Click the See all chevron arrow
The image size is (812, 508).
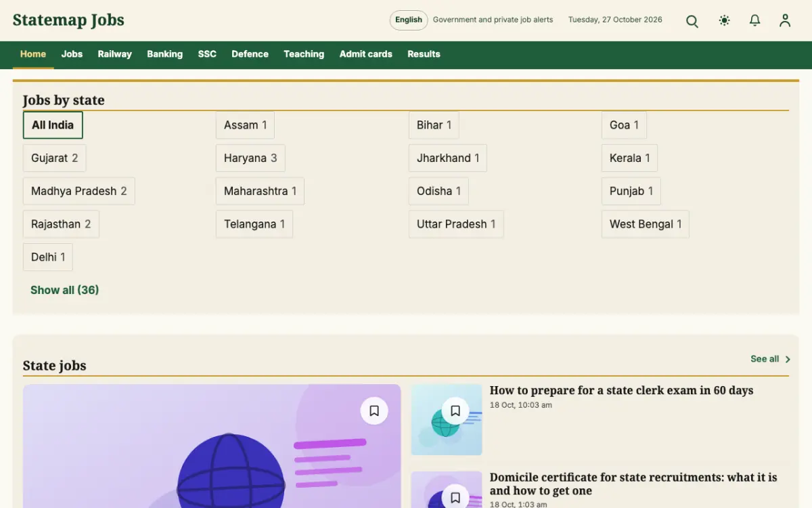pos(787,360)
